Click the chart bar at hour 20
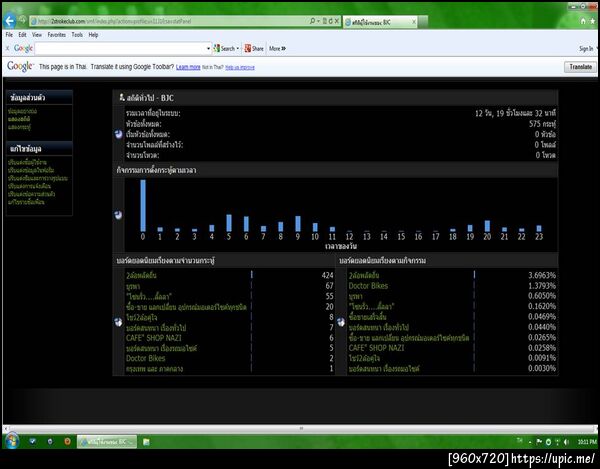This screenshot has height=469, width=600. pos(487,226)
